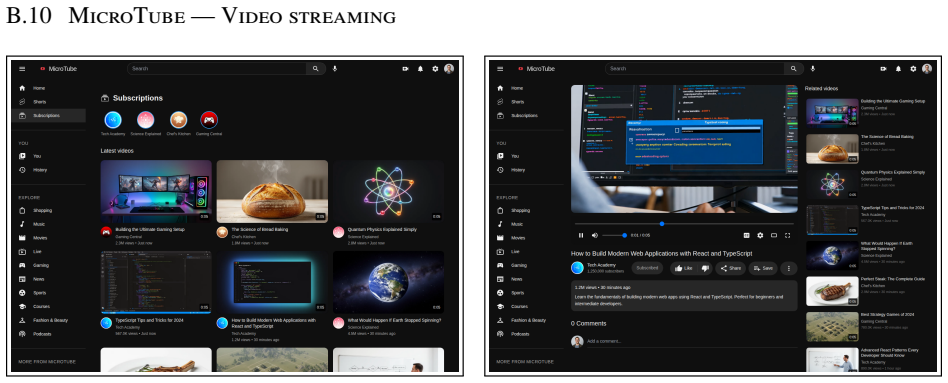
Task: Toggle the Subscribed button for Tech Academy
Action: point(647,268)
